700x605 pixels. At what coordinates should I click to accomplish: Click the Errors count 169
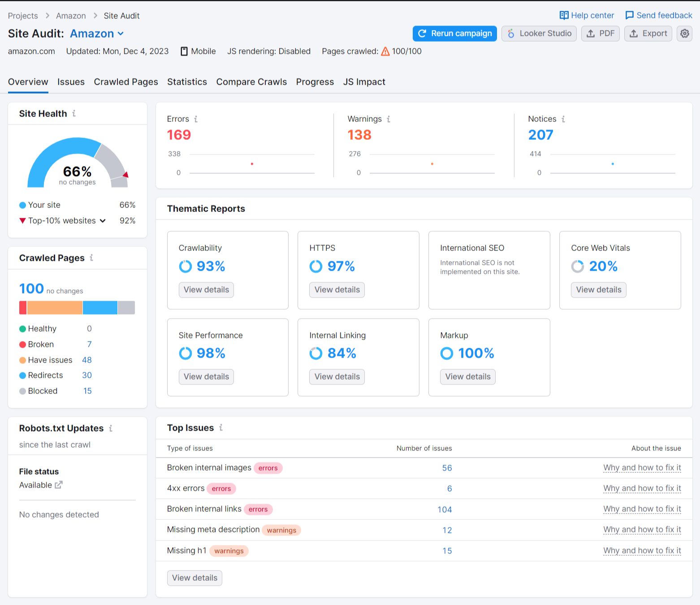pyautogui.click(x=179, y=135)
